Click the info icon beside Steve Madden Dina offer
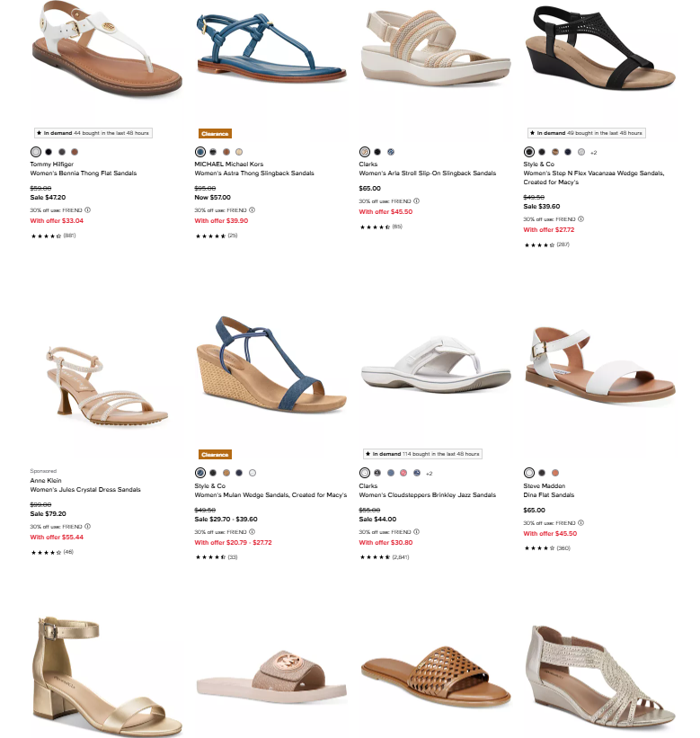The width and height of the screenshot is (700, 738). [x=581, y=523]
